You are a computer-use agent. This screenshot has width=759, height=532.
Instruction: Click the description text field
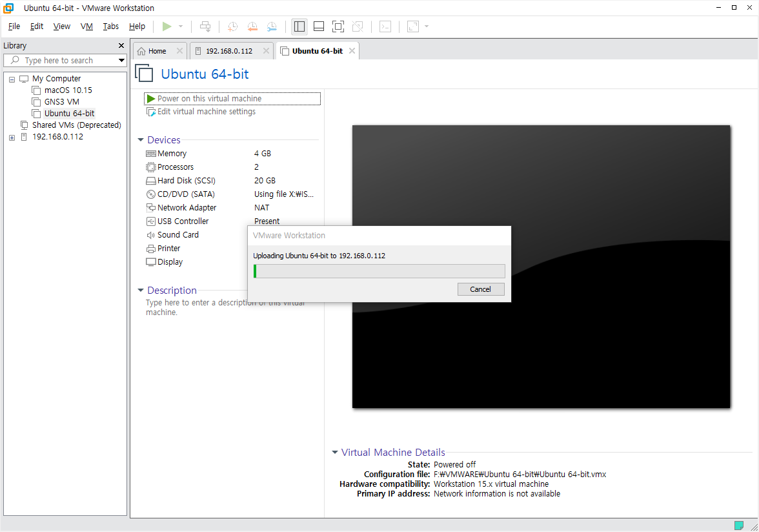[225, 307]
